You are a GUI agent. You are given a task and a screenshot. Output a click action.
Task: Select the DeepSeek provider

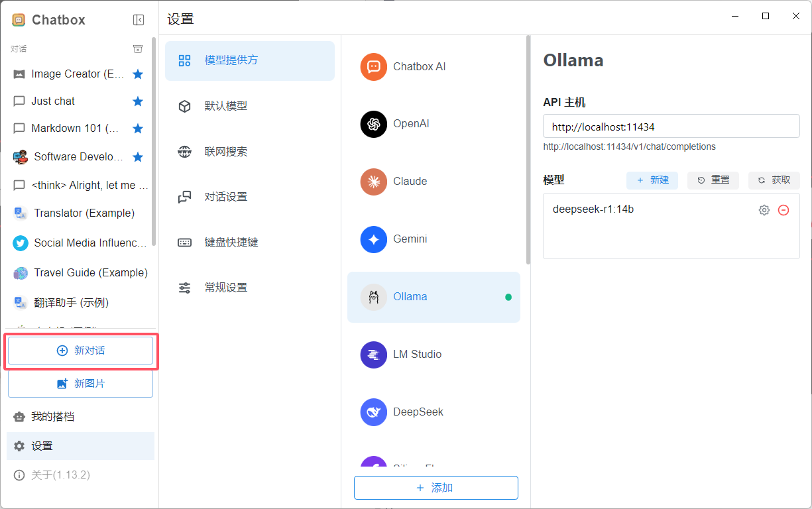(x=434, y=412)
